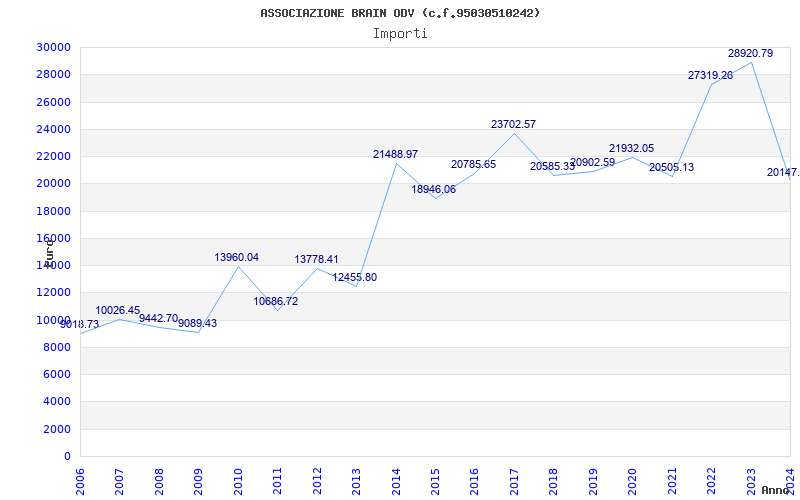Click the 2016 year label
Image resolution: width=800 pixels, height=500 pixels.
coord(474,480)
